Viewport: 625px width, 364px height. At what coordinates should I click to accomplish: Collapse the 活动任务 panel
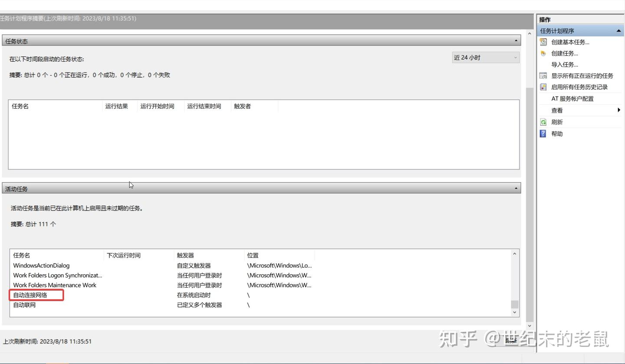coord(516,188)
